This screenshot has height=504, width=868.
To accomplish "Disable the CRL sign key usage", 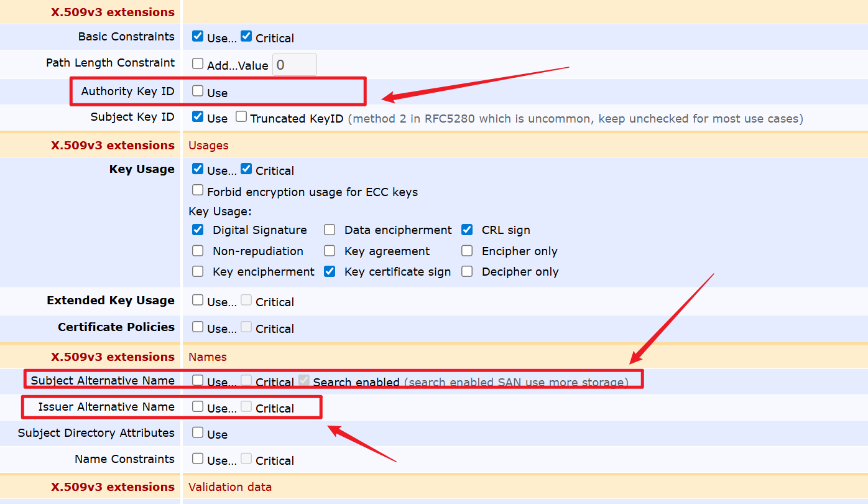I will point(467,230).
